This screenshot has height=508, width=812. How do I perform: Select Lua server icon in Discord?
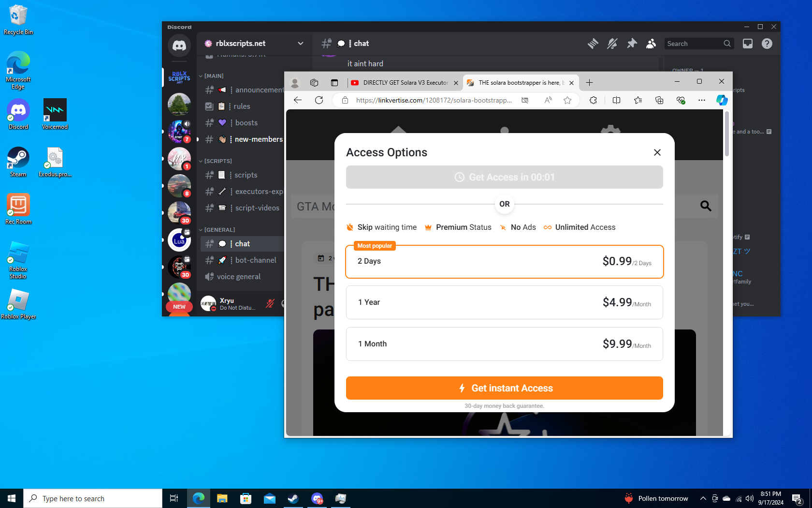coord(179,240)
